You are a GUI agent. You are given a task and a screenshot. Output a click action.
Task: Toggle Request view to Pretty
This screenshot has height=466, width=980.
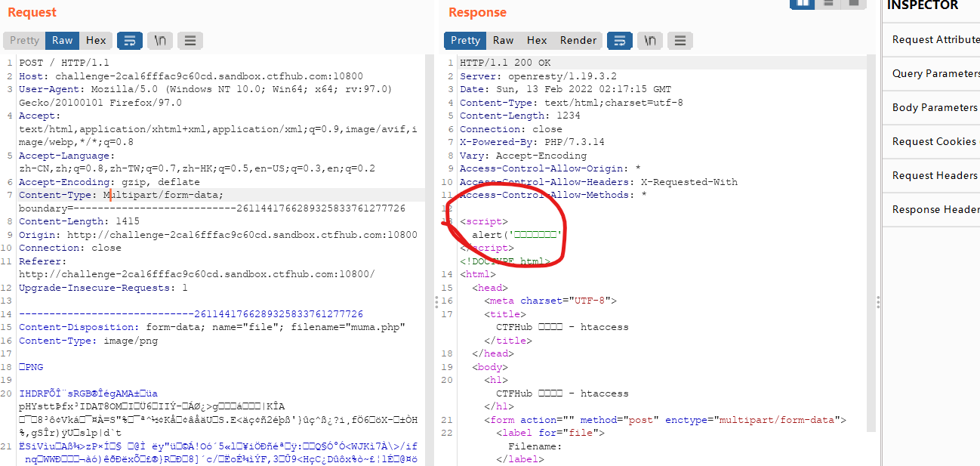coord(24,40)
